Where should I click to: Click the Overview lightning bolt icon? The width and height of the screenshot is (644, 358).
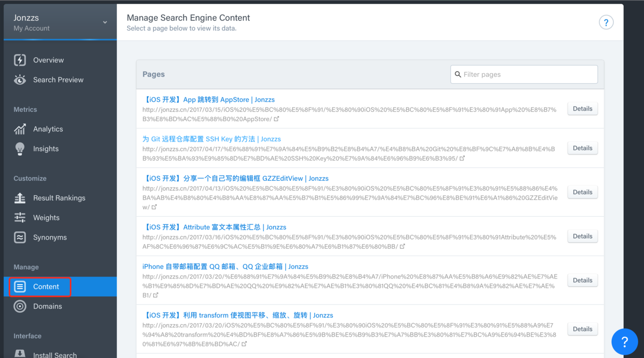[x=20, y=60]
